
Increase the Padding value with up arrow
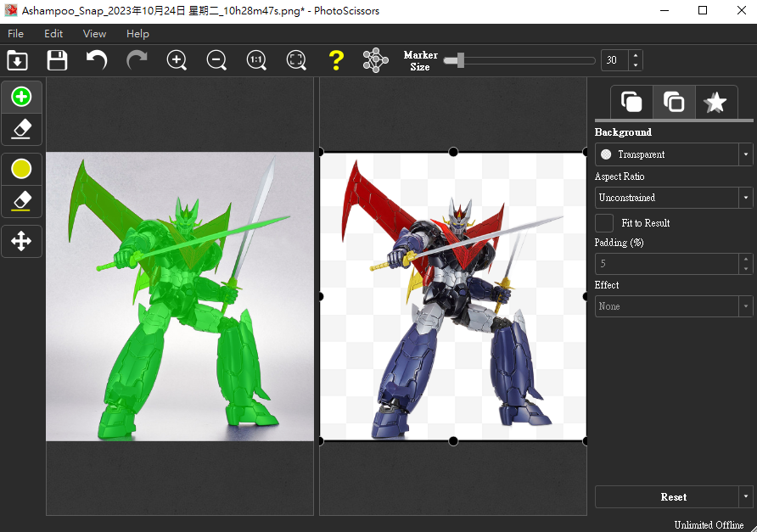point(745,259)
